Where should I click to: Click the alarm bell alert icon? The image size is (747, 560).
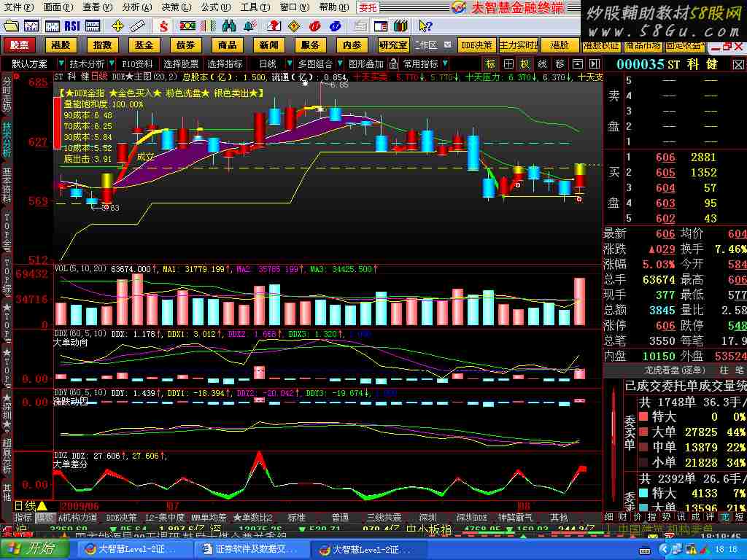tap(249, 26)
